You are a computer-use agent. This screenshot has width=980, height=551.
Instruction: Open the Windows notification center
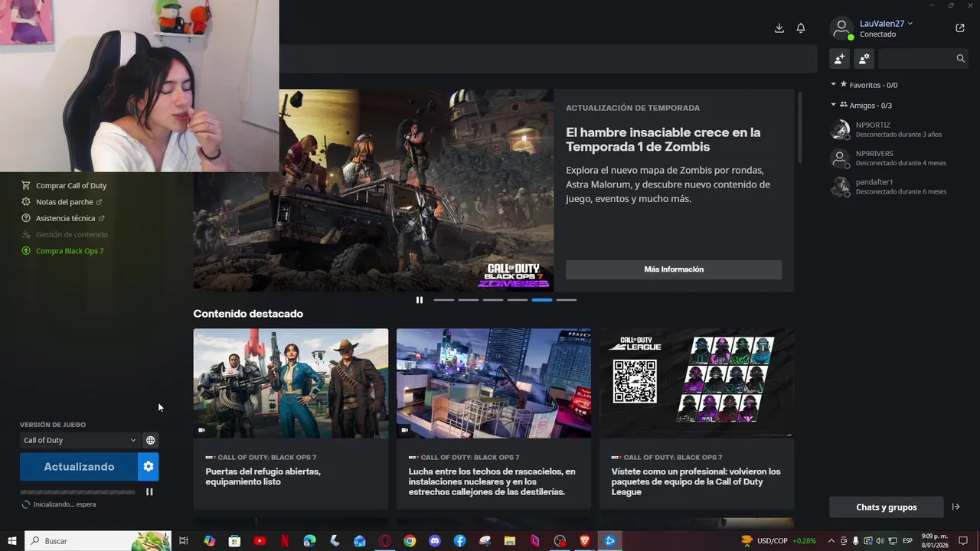click(x=963, y=541)
